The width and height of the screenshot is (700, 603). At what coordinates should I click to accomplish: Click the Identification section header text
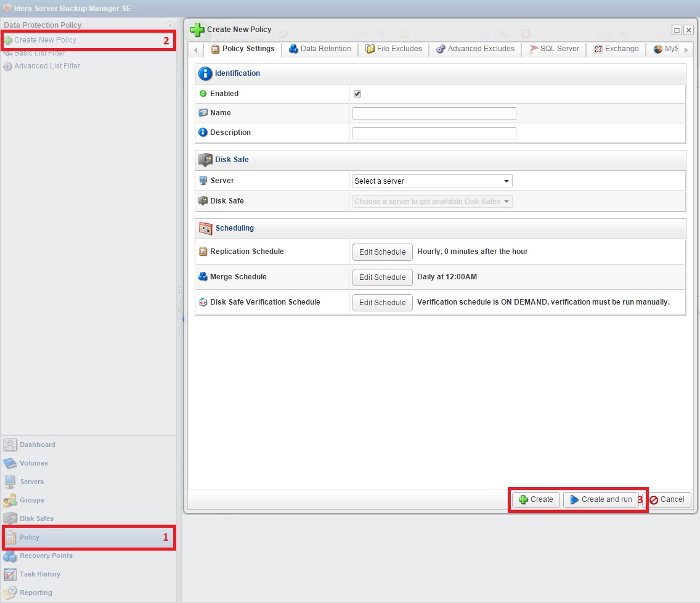[x=237, y=73]
